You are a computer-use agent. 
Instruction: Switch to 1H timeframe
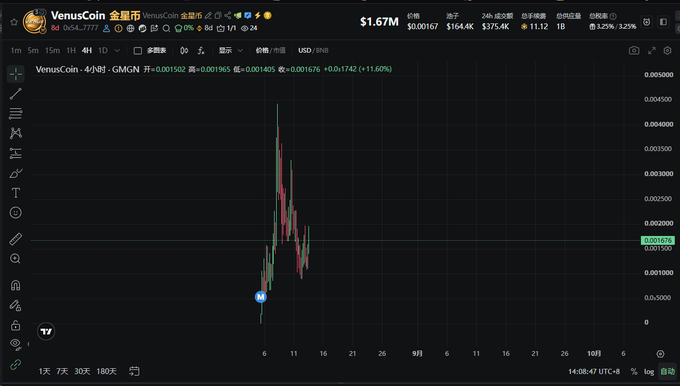tap(71, 50)
